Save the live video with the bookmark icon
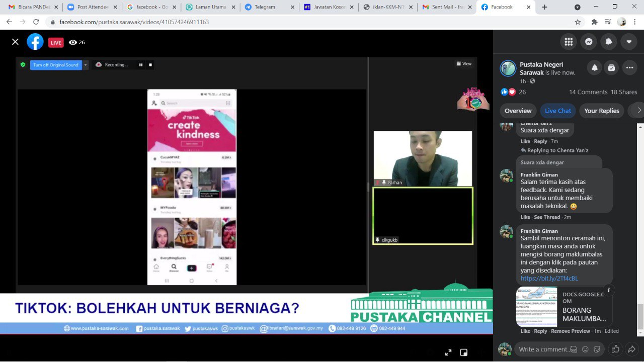644x362 pixels. click(612, 68)
